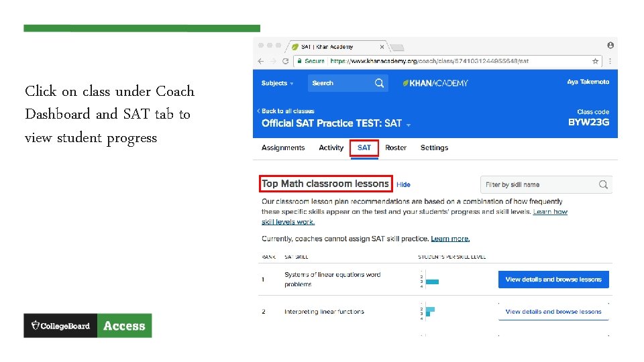The width and height of the screenshot is (644, 362).
Task: Expand the class name dropdown arrow
Action: coord(409,125)
